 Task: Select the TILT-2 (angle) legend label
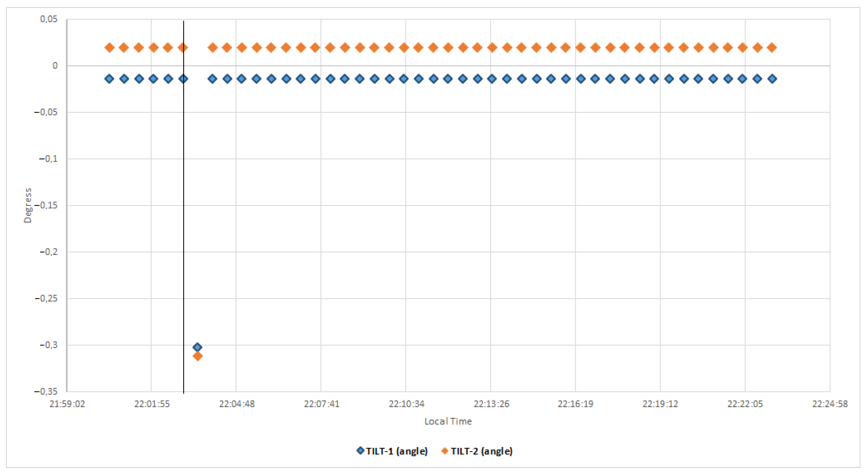point(482,451)
